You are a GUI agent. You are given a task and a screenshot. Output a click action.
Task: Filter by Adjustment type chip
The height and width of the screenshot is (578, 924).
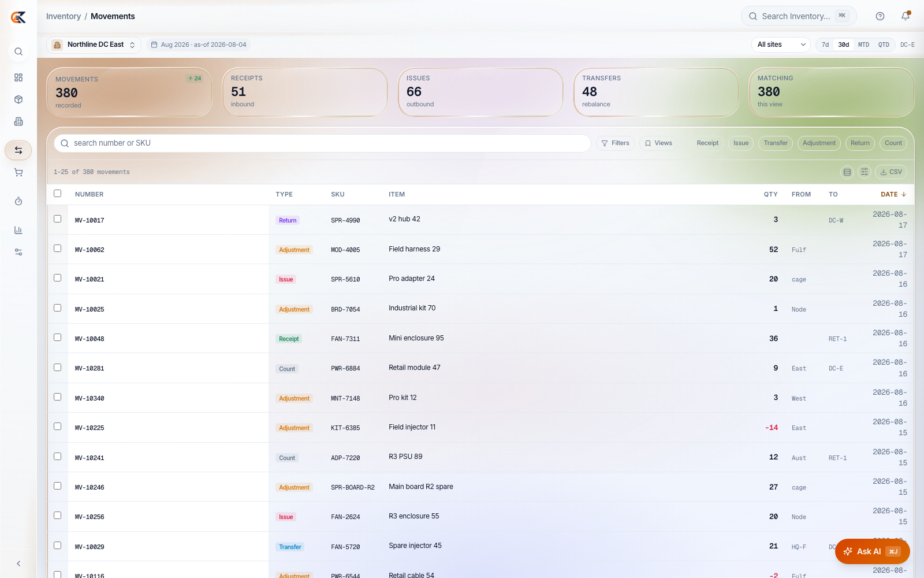(819, 143)
